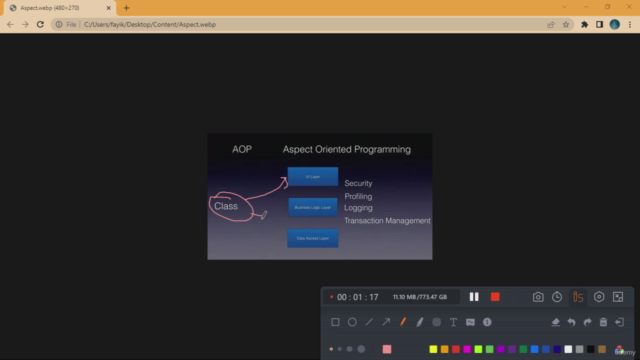Toggle the orange annotation drawing tools icon
The height and width of the screenshot is (360, 640).
[578, 297]
